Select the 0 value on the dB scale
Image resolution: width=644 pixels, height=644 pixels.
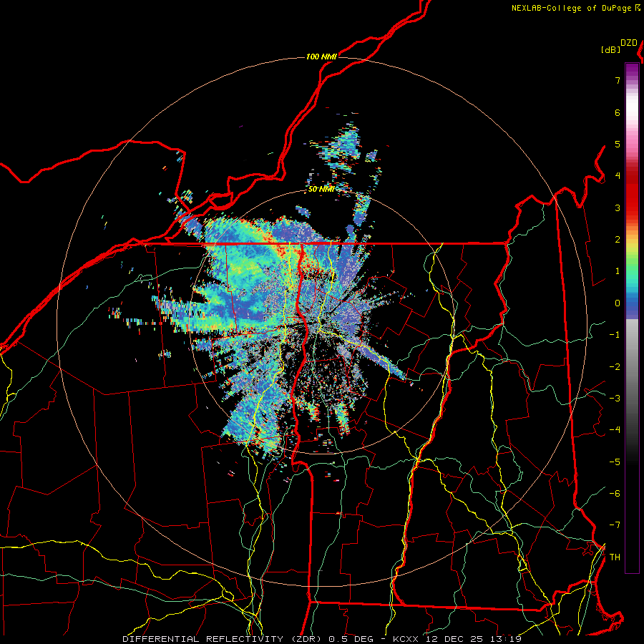coord(618,303)
